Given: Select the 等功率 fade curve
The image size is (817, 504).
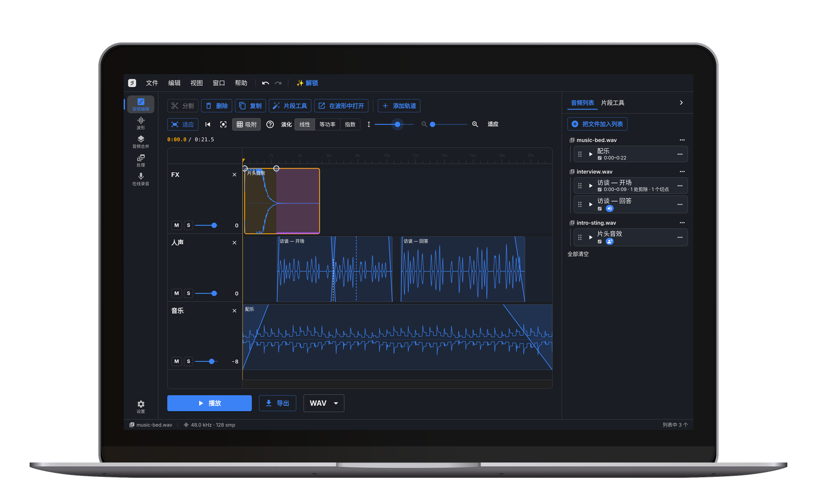Looking at the screenshot, I should 327,125.
